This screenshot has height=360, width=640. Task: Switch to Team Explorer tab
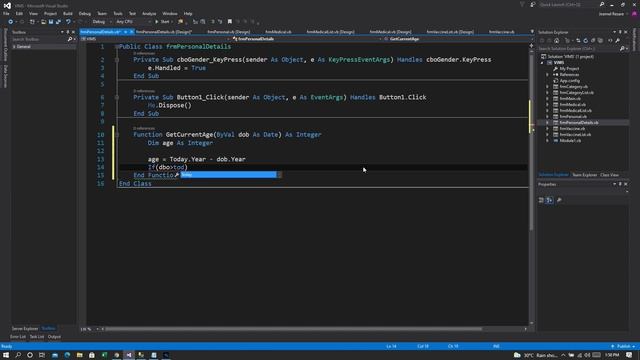tap(584, 175)
